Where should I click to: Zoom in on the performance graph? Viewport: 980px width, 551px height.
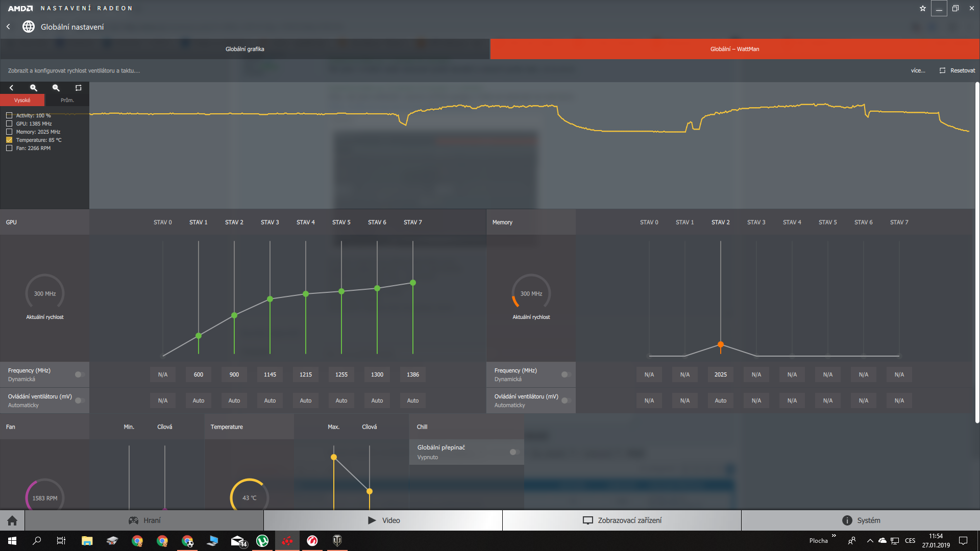click(34, 88)
